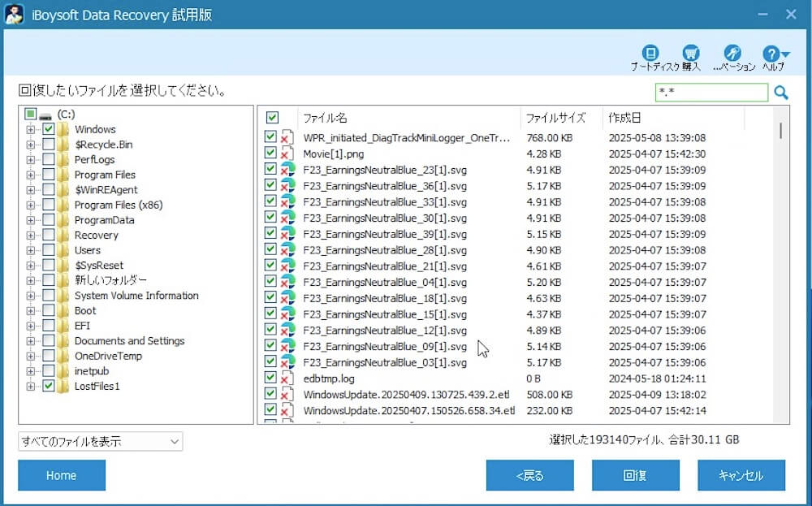Viewport: 812px width, 506px height.
Task: Select the C: drive icon
Action: click(46, 115)
